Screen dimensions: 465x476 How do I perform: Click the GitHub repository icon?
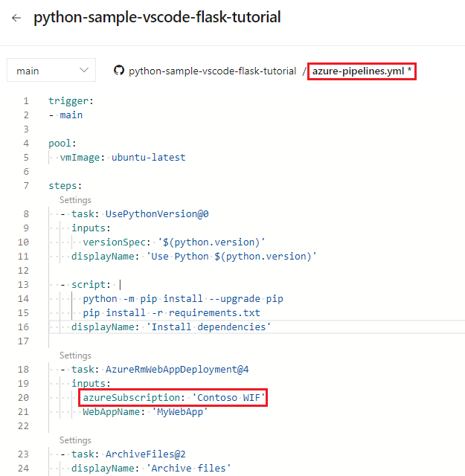point(118,71)
